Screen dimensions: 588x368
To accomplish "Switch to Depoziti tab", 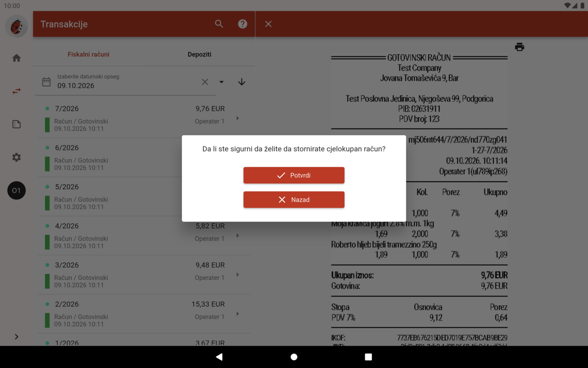I will 199,54.
